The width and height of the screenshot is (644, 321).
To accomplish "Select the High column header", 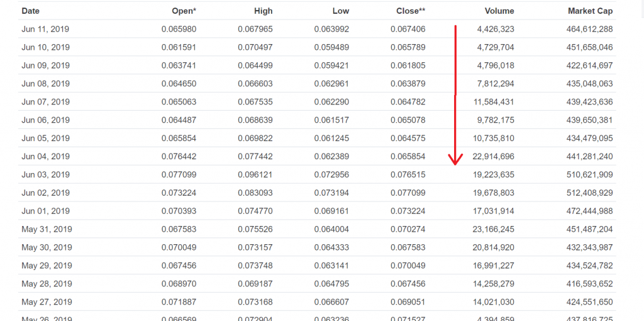I will [x=263, y=11].
